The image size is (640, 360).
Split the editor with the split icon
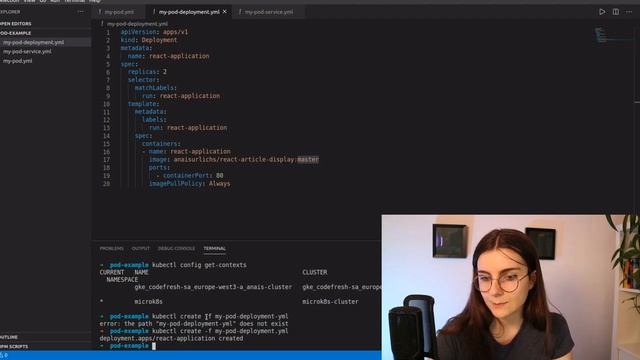point(616,12)
